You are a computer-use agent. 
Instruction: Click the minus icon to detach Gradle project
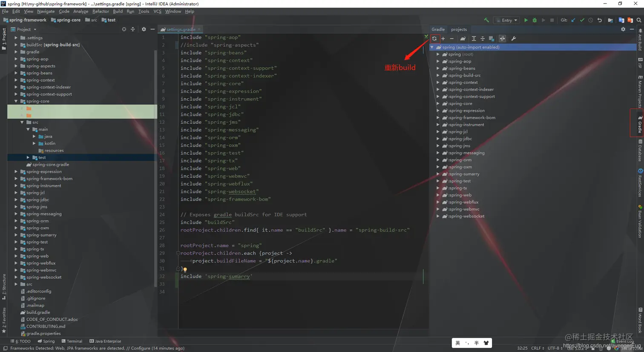tap(452, 39)
